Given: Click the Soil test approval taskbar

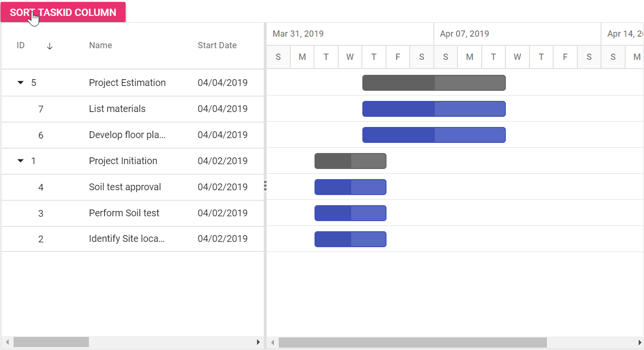Looking at the screenshot, I should point(350,187).
